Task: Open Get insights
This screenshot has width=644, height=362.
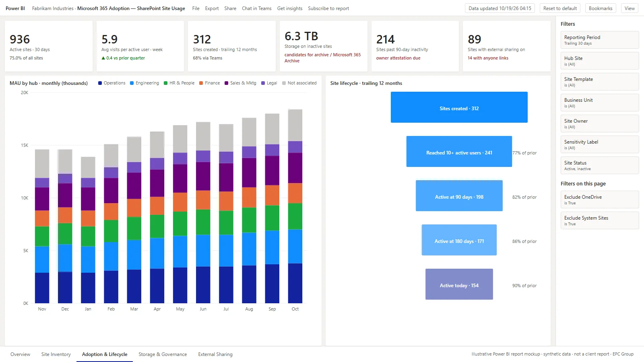Action: (x=290, y=8)
